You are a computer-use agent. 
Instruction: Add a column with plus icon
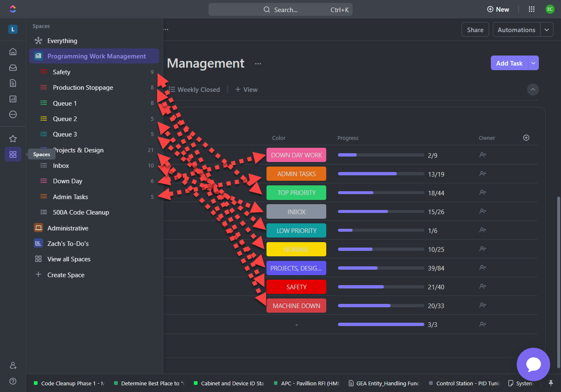[526, 138]
